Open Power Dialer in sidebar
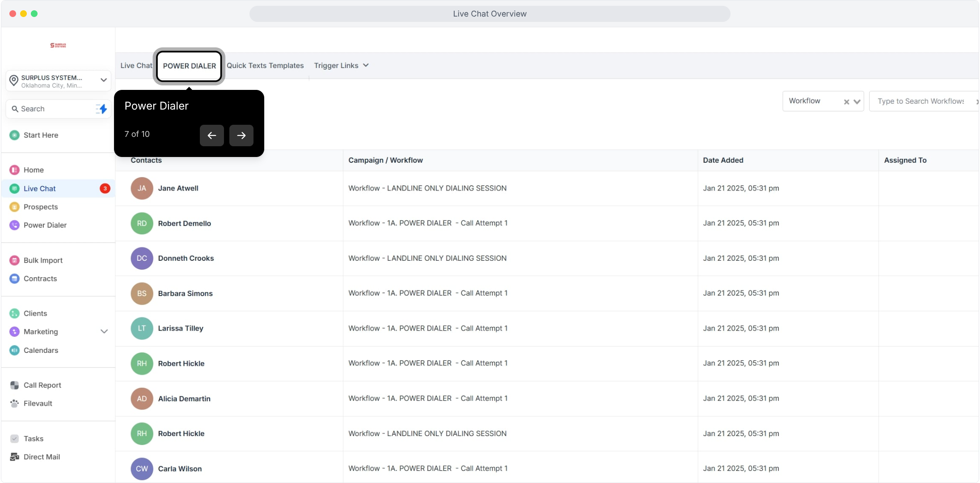The width and height of the screenshot is (980, 483). pyautogui.click(x=45, y=225)
